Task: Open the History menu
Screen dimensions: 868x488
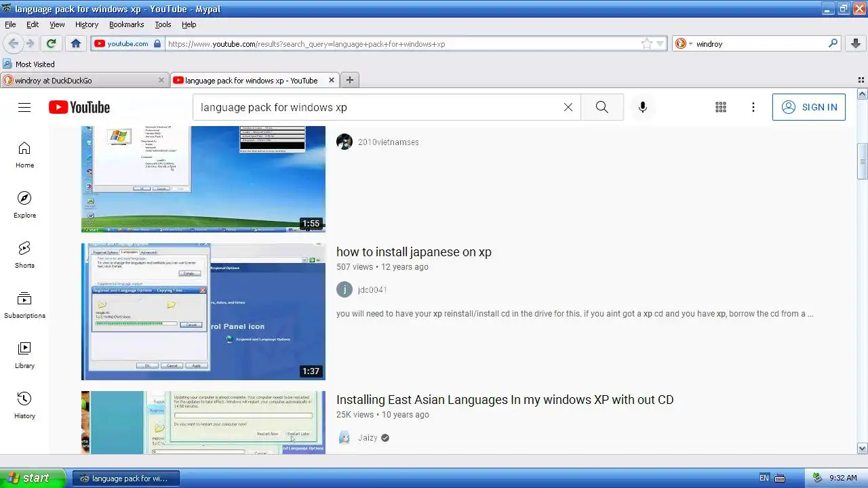Action: pyautogui.click(x=87, y=24)
